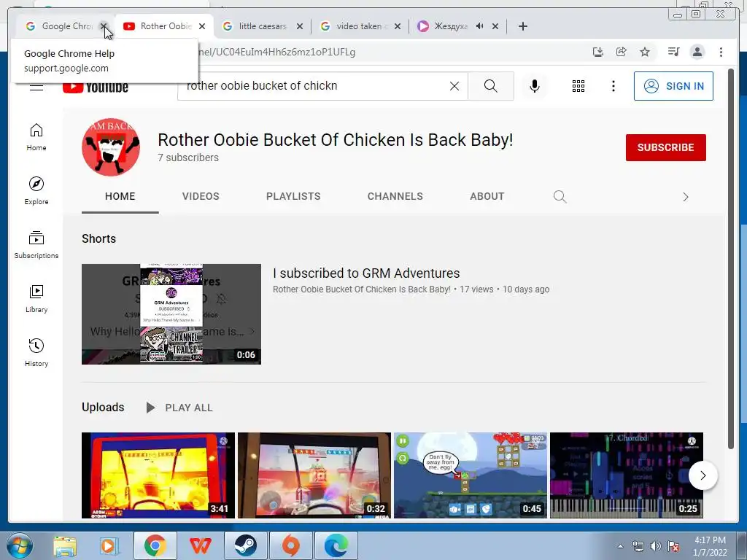Click the install/download page icon in address bar

(598, 52)
